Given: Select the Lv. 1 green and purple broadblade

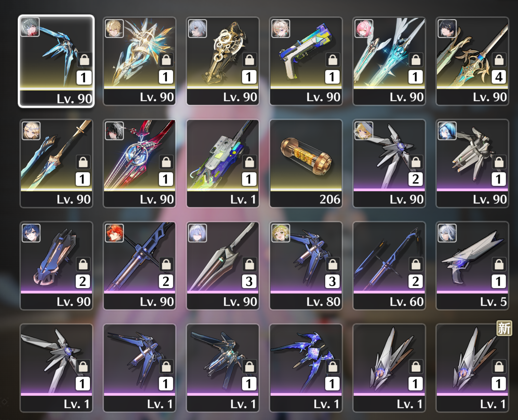Looking at the screenshot, I should click(x=223, y=163).
